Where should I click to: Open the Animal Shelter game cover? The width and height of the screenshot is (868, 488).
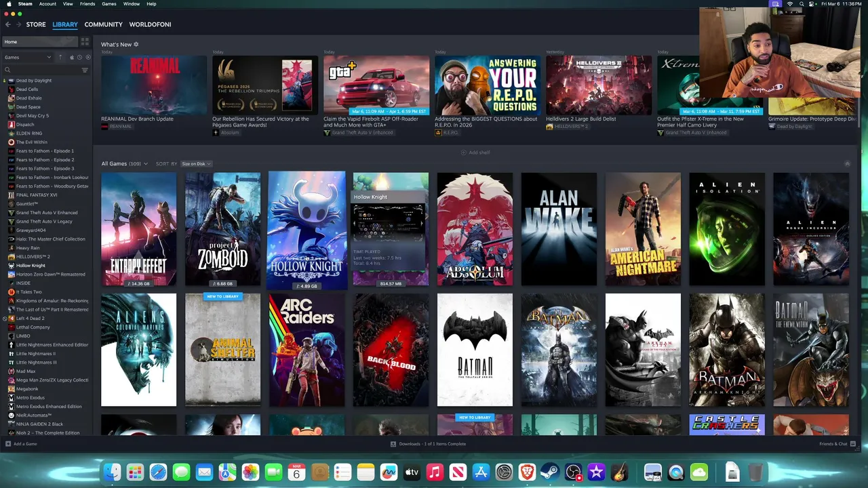coord(222,350)
